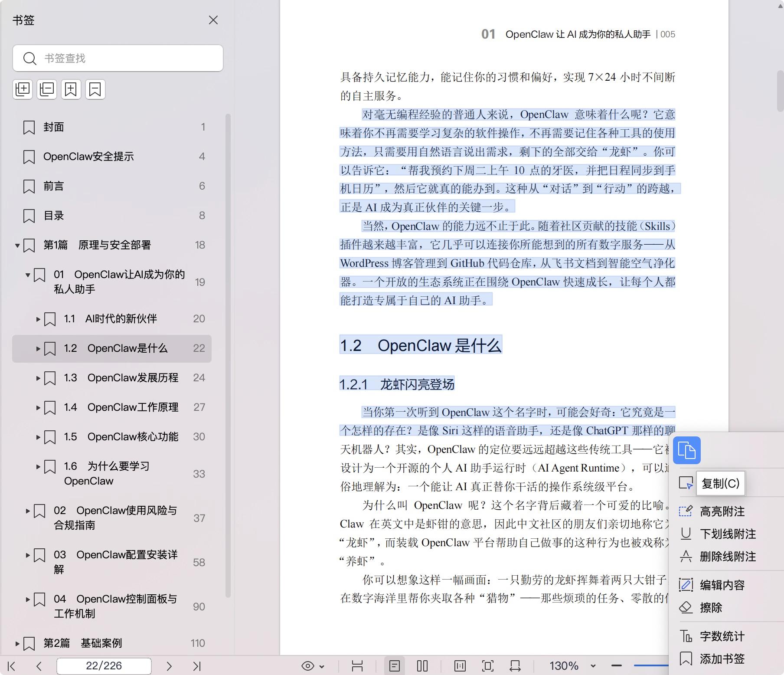The width and height of the screenshot is (784, 675).
Task: Click the 复制(C) tooltip label
Action: tap(721, 483)
